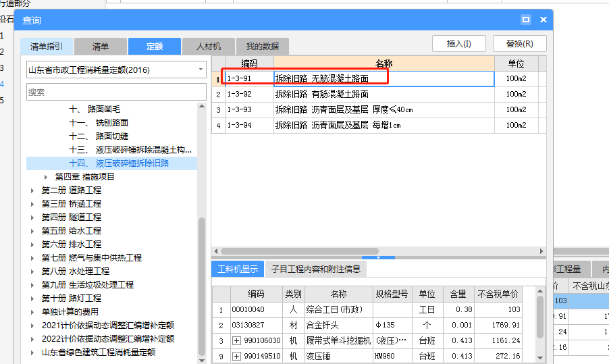Click the 单位 column header in quota table
Screen dimensions: 609x364
point(517,63)
